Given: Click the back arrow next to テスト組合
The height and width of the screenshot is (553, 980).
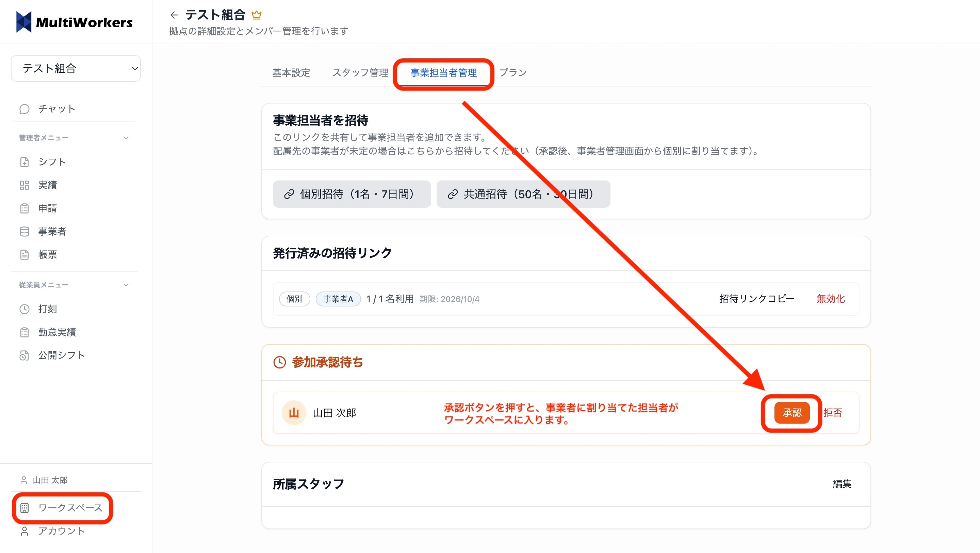Looking at the screenshot, I should (x=174, y=15).
